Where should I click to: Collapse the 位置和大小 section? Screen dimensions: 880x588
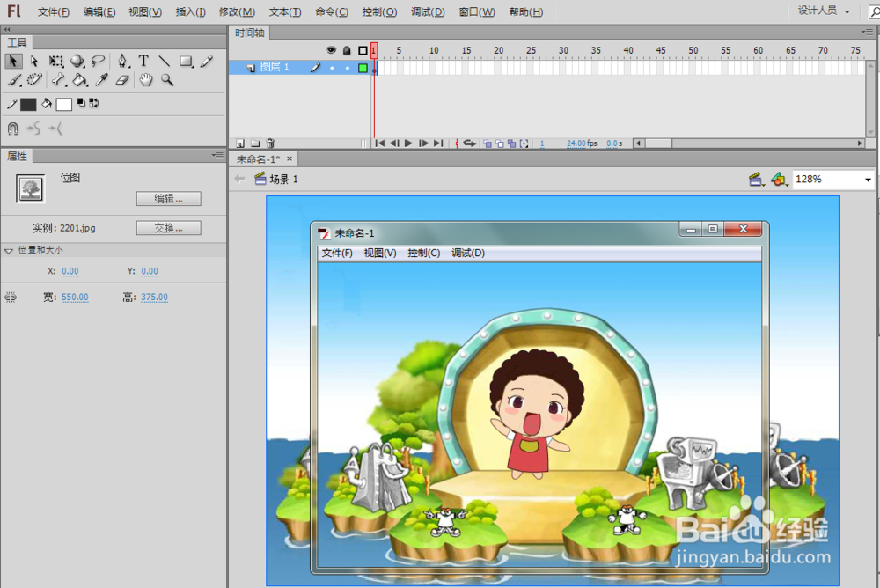pyautogui.click(x=9, y=251)
